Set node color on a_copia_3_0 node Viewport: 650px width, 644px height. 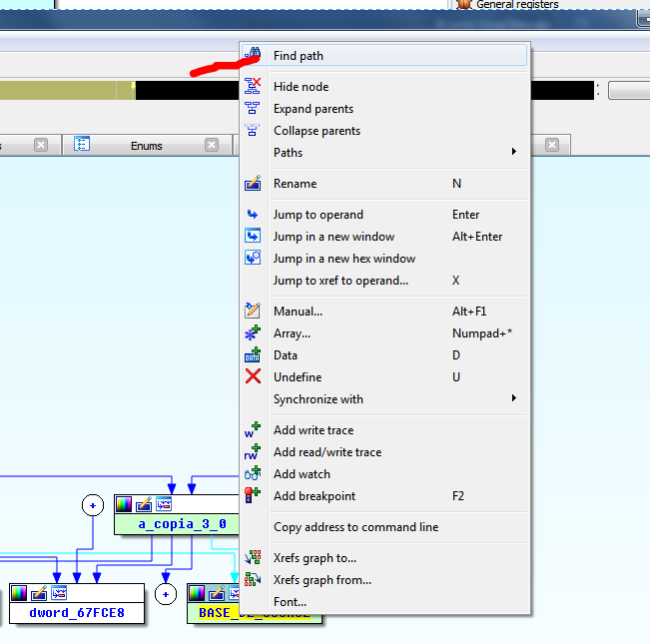pos(124,504)
